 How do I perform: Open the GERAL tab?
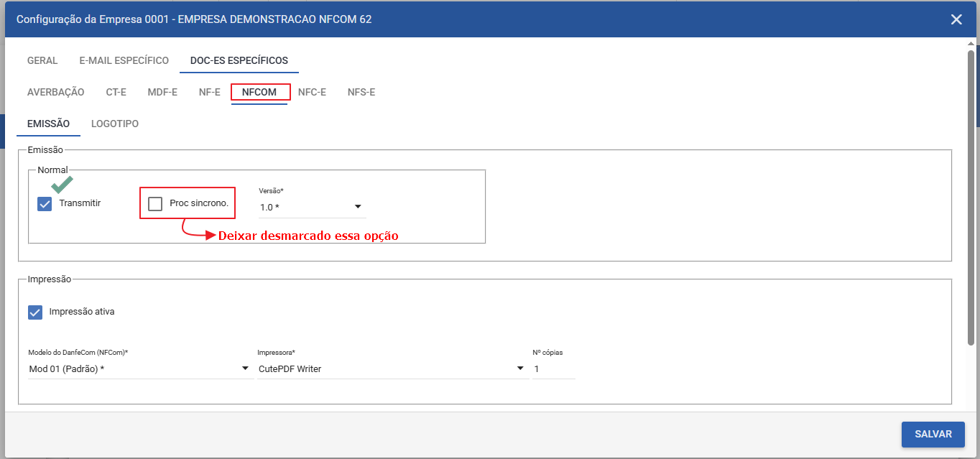42,60
